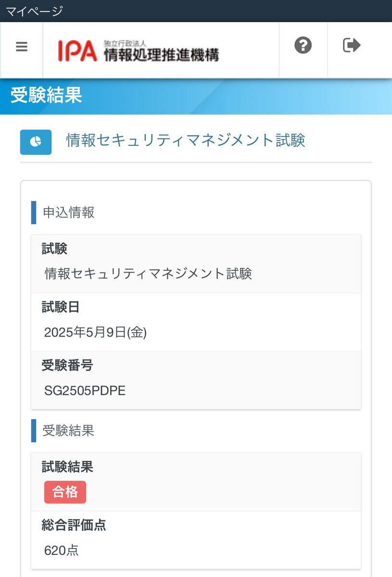392x577 pixels.
Task: Click the 合格 result badge
Action: [x=65, y=492]
